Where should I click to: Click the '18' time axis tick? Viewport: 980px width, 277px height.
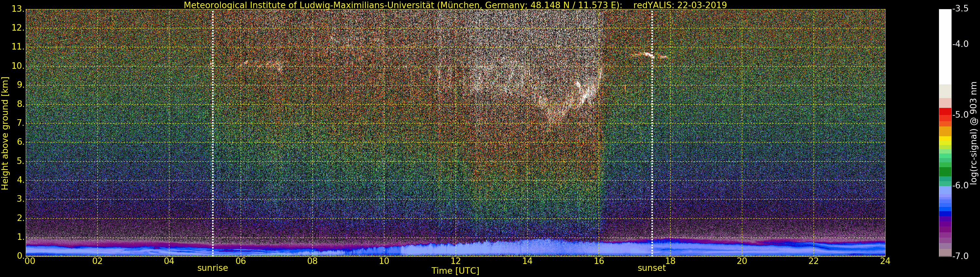[x=670, y=261]
